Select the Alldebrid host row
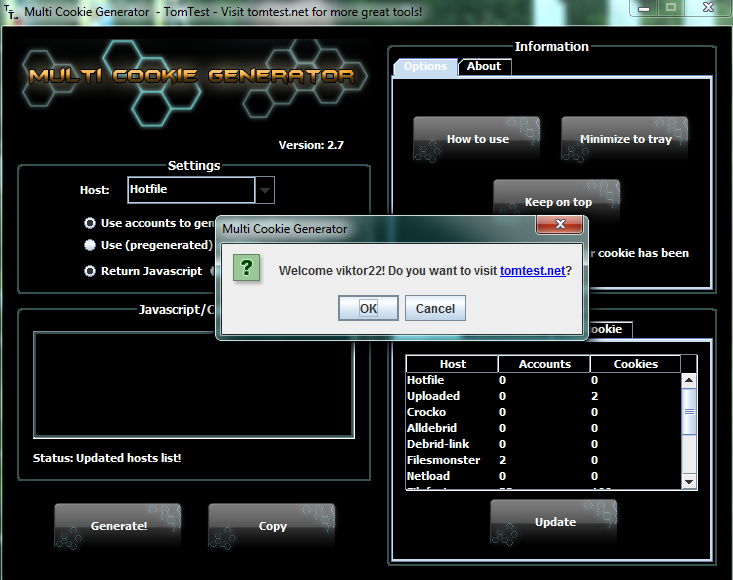 coord(544,428)
